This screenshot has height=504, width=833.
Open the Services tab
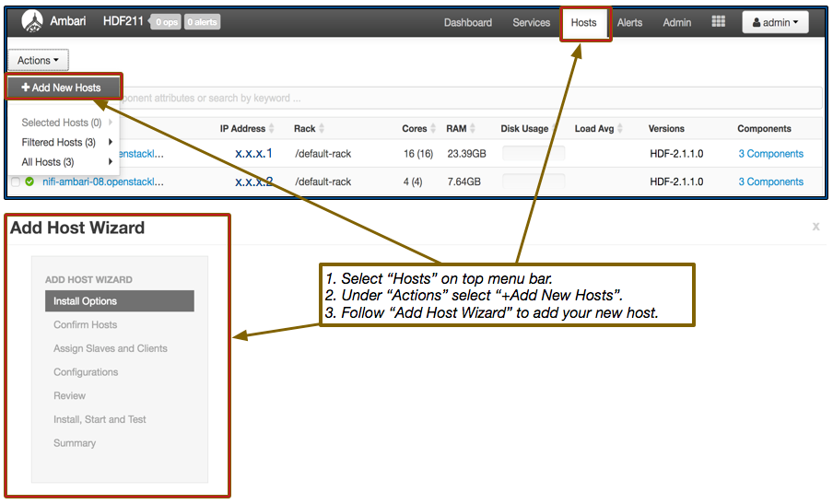pyautogui.click(x=532, y=23)
